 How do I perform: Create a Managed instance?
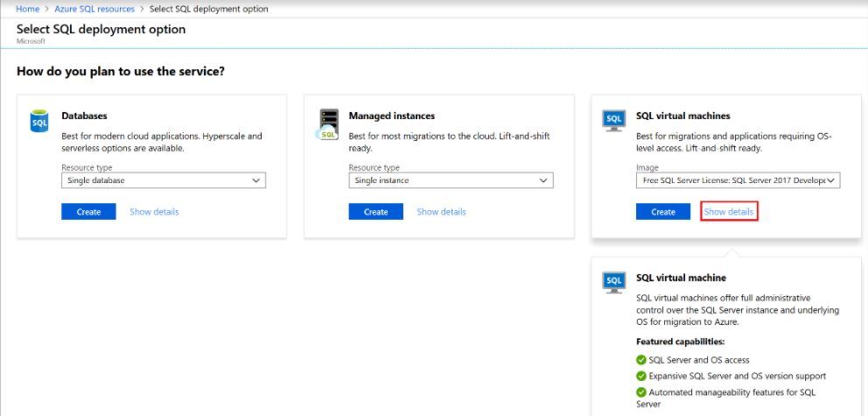(x=376, y=212)
